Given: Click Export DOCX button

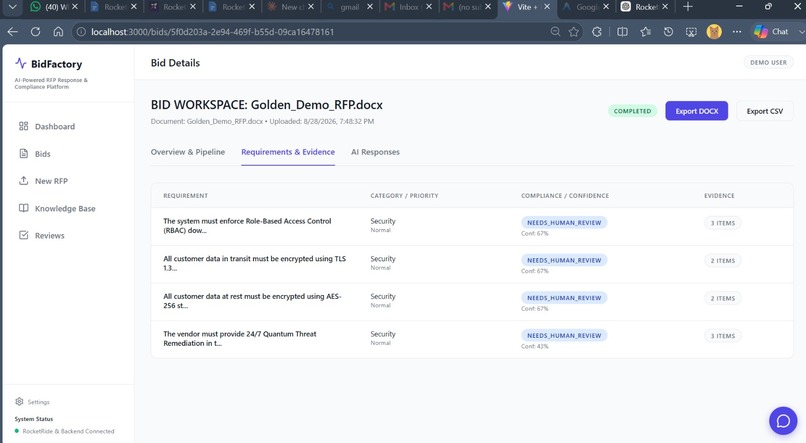Looking at the screenshot, I should click(x=697, y=111).
